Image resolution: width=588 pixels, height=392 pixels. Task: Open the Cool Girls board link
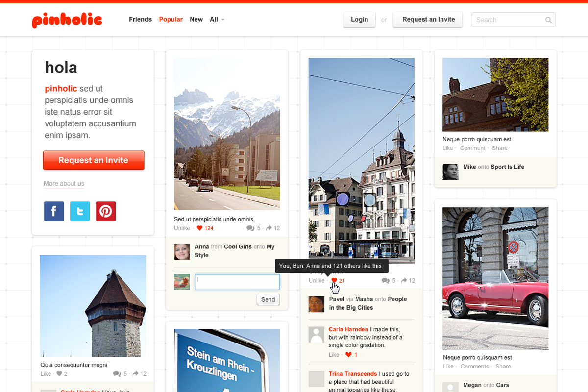(238, 247)
